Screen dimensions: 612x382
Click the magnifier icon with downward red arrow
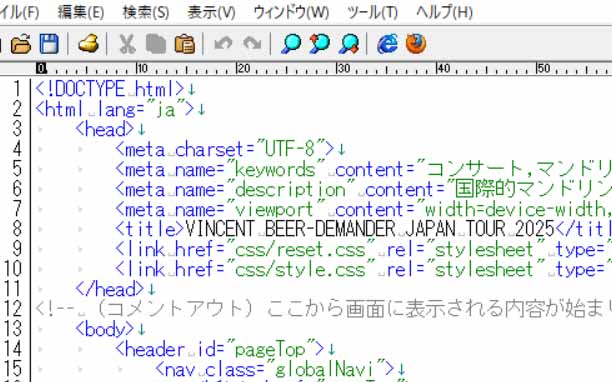pos(349,44)
